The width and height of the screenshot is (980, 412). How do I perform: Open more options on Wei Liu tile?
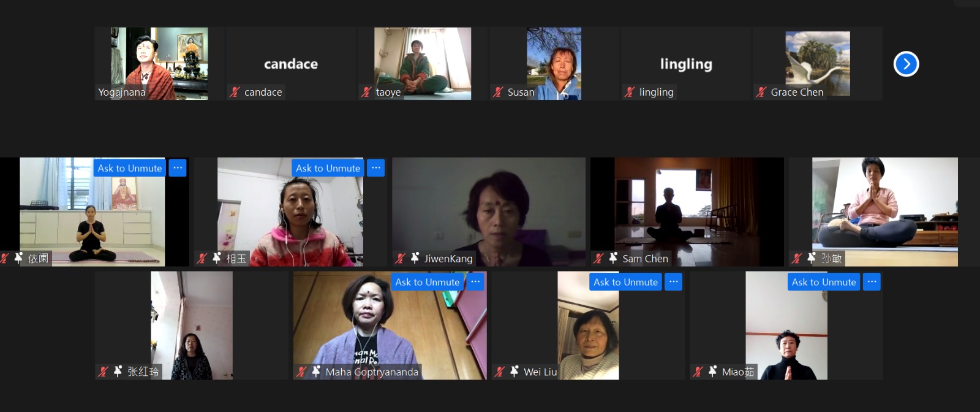[674, 282]
